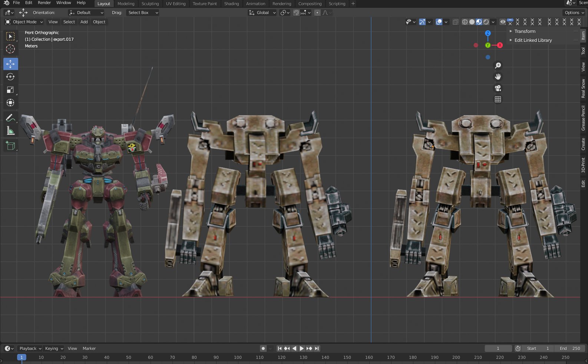Viewport: 588px width, 364px height.
Task: Open the Object Mode dropdown
Action: (24, 22)
